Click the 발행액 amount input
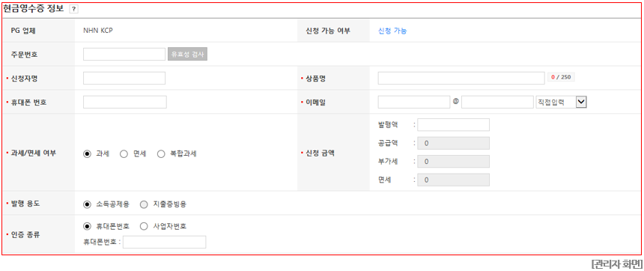644x271 pixels. point(454,124)
